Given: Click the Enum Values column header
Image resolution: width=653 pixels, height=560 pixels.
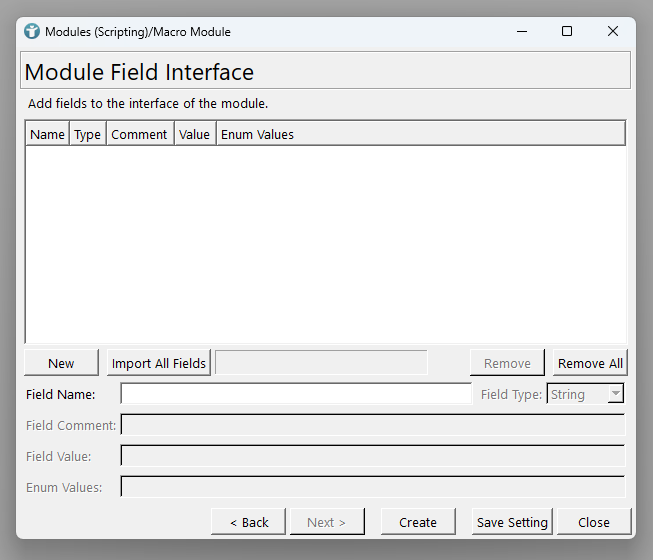Looking at the screenshot, I should (257, 134).
